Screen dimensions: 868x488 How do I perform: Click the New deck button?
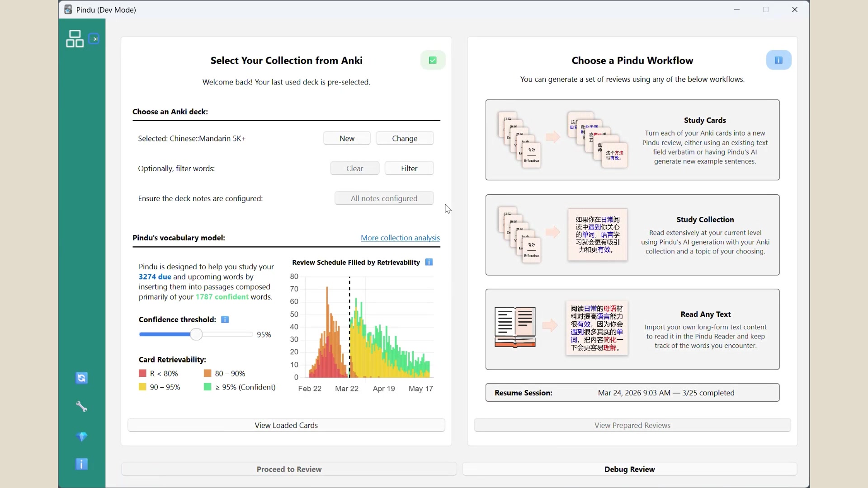347,138
